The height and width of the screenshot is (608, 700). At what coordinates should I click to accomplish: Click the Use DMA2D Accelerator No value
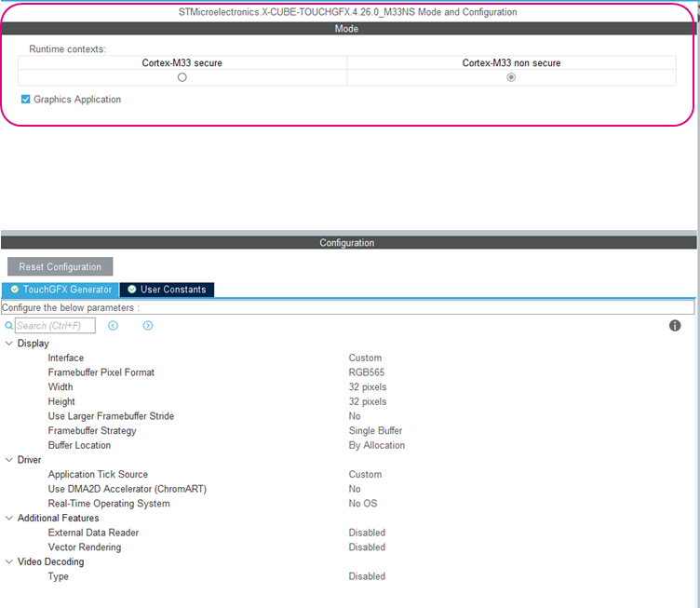(355, 489)
